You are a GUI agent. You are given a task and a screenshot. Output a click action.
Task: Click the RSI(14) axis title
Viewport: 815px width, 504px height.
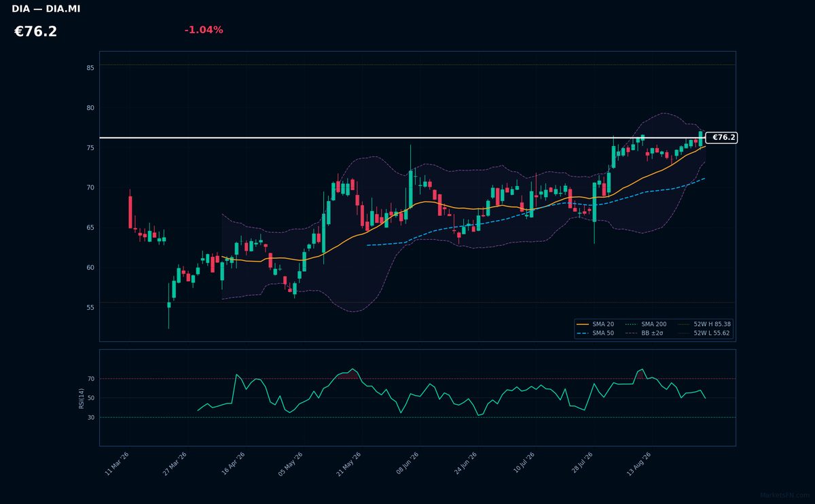click(x=81, y=398)
